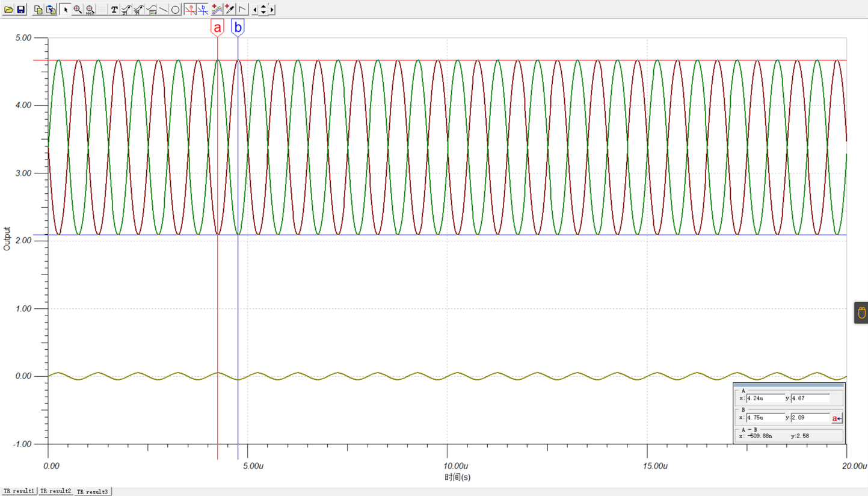This screenshot has height=496, width=868.
Task: Click the eyedropper with plus icon
Action: pos(230,10)
